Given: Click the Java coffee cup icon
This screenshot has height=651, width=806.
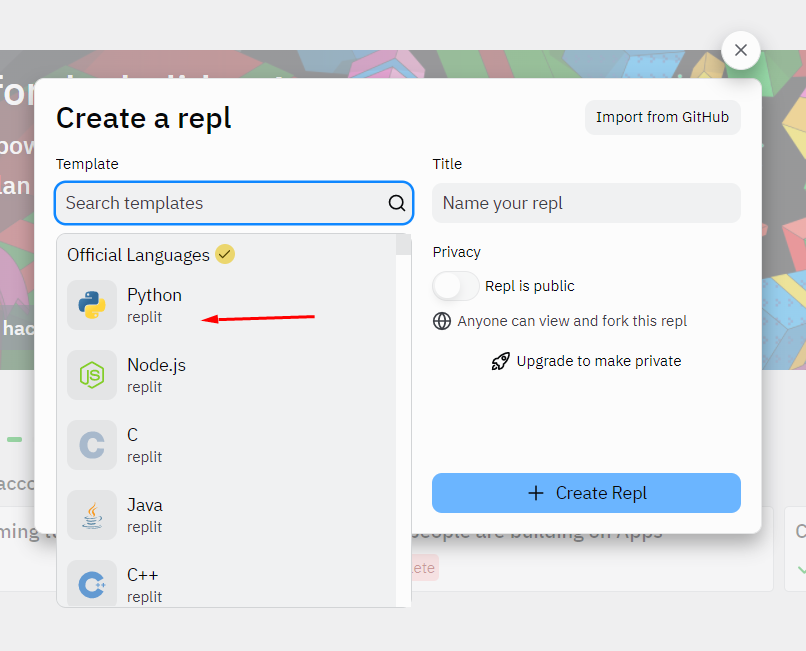Looking at the screenshot, I should [x=92, y=515].
